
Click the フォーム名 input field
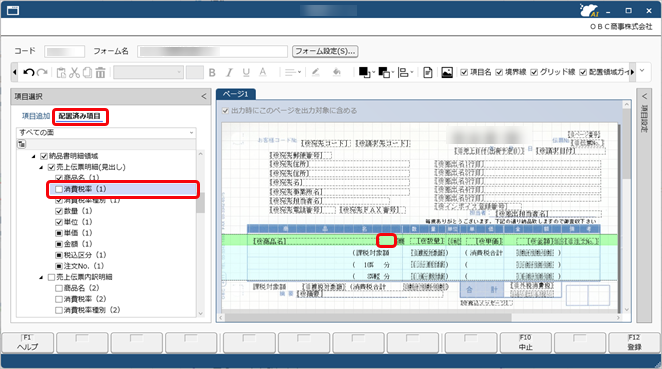[x=212, y=52]
